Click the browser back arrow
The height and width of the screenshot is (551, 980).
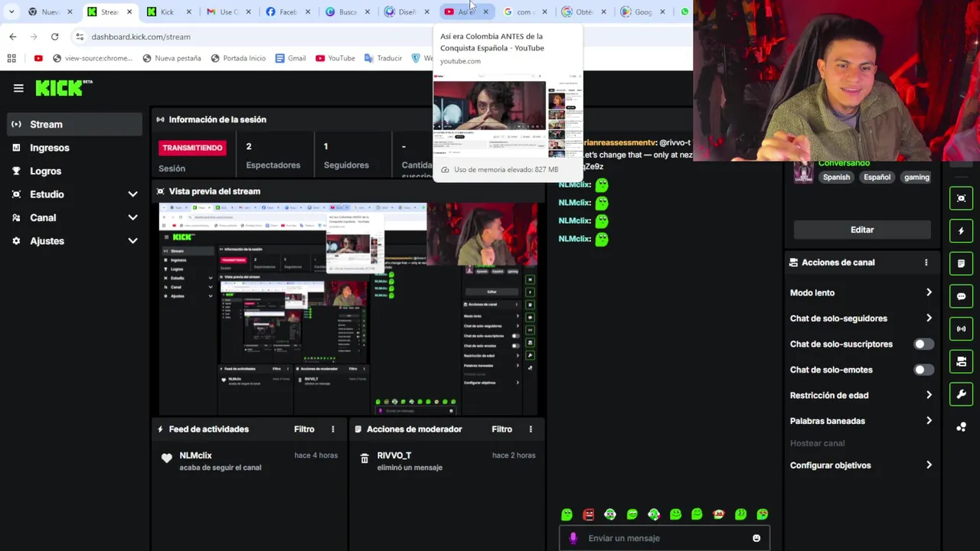tap(13, 37)
